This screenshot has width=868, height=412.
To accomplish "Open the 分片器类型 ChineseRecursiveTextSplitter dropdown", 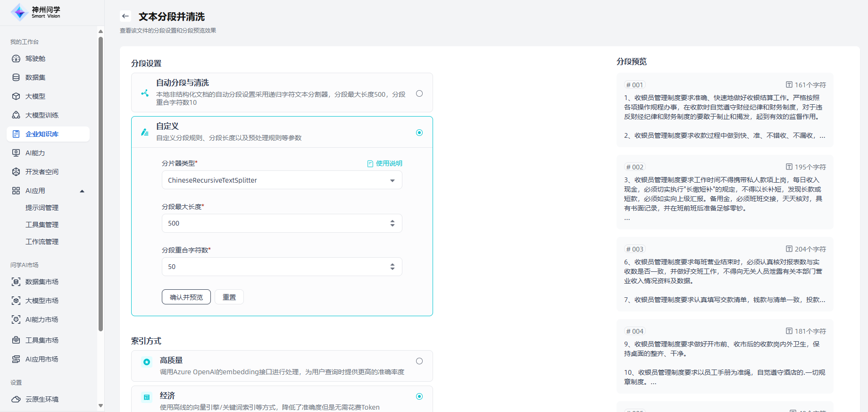I will [282, 180].
